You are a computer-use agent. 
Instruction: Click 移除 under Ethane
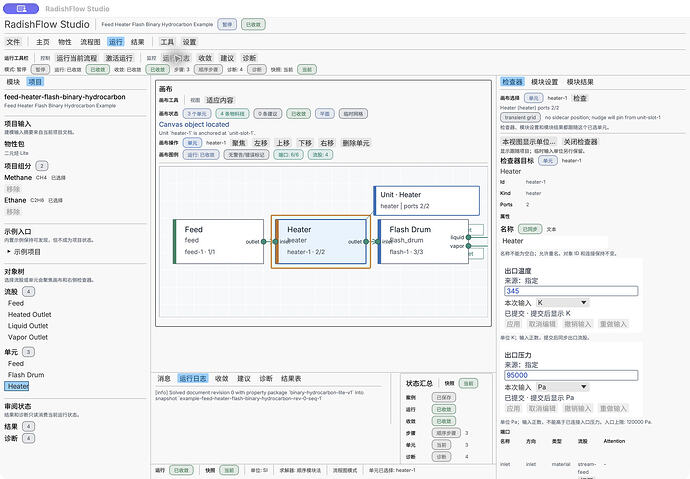coord(13,212)
